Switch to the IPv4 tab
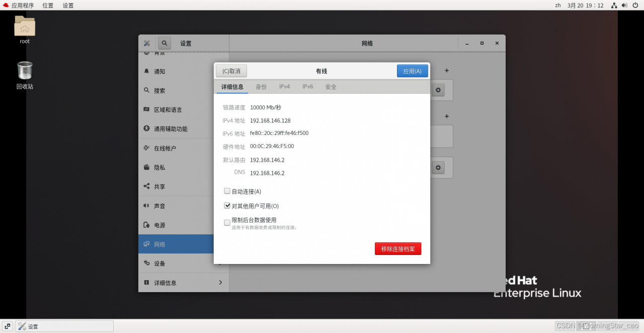Screen dimensions: 644x333 (x=285, y=87)
